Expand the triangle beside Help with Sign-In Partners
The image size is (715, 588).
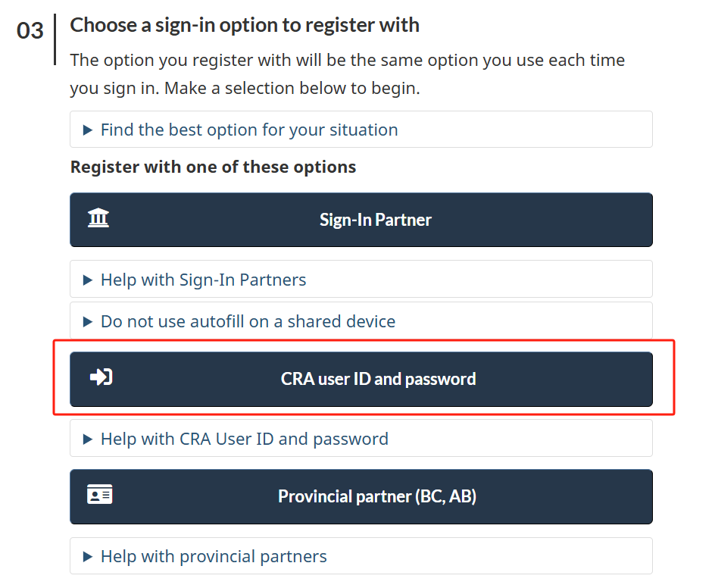point(88,280)
